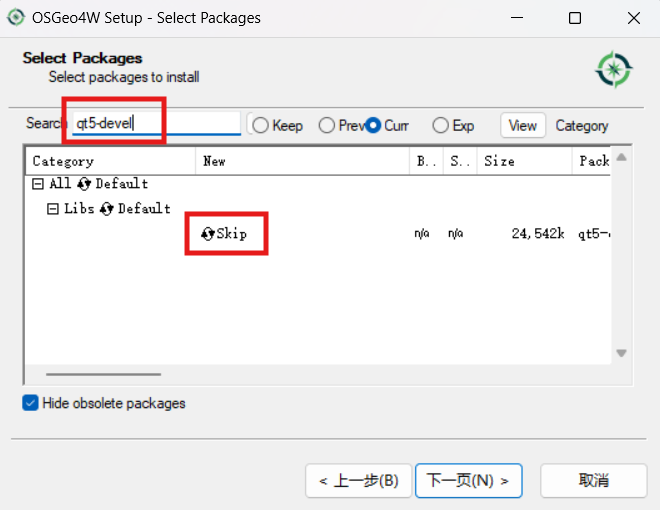660x510 pixels.
Task: Click the scroll up arrow of package list
Action: pyautogui.click(x=621, y=157)
